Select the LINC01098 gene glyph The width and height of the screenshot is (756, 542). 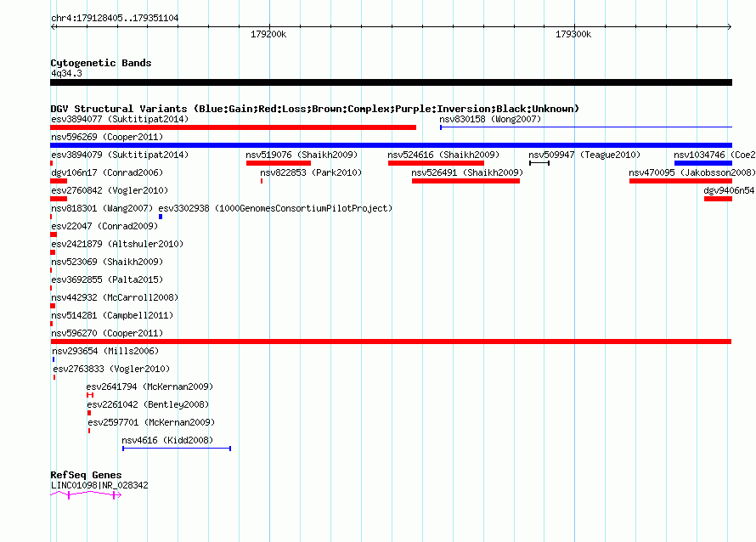(86, 494)
